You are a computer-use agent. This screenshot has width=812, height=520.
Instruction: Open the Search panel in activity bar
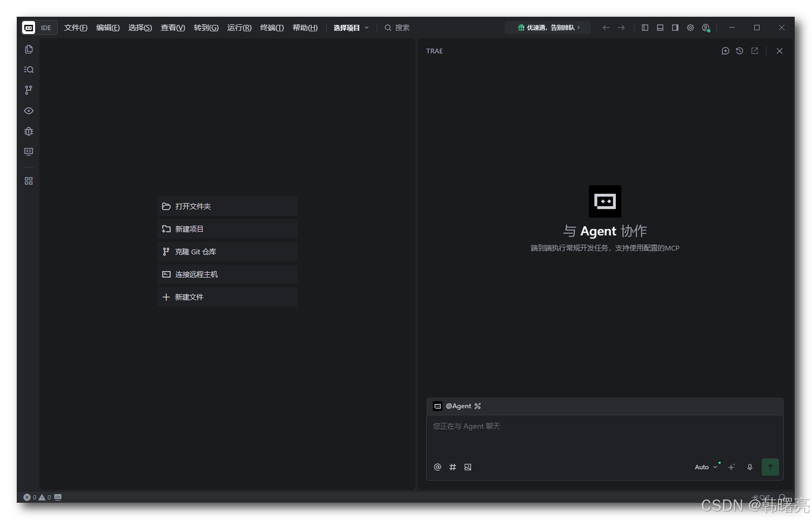29,70
